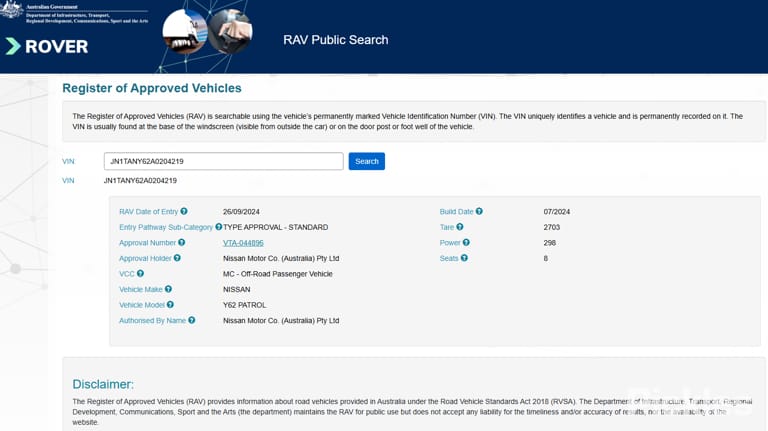Click the date value 26/09/2024

pyautogui.click(x=241, y=212)
